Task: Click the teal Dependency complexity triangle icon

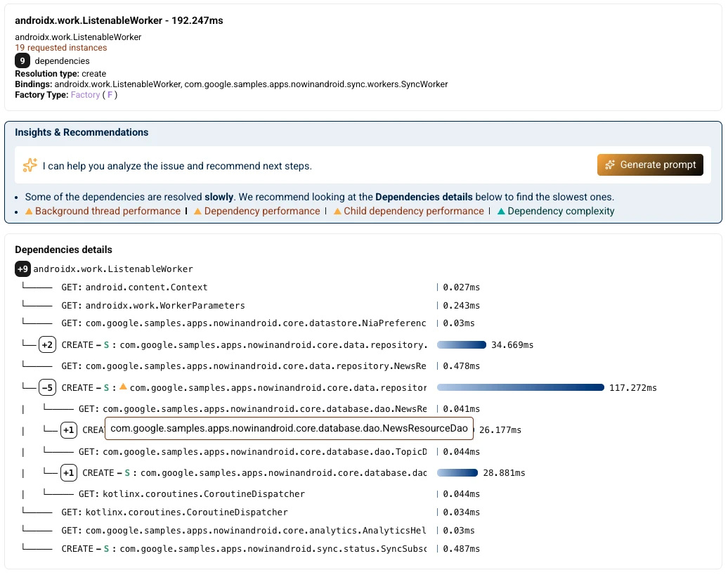Action: point(501,211)
